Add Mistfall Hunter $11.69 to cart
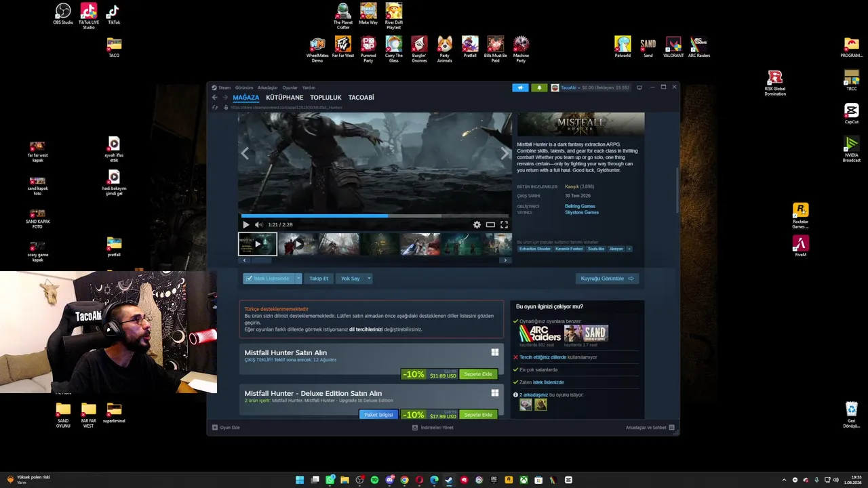Viewport: 868px width, 488px height. pos(478,374)
